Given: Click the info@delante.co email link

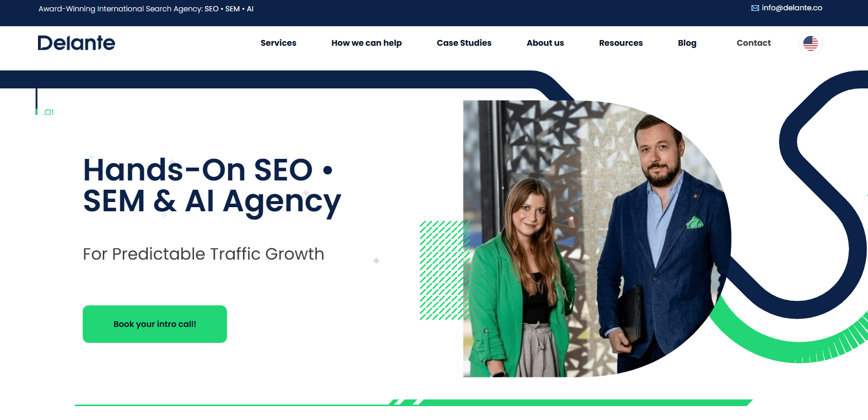Looking at the screenshot, I should tap(792, 8).
